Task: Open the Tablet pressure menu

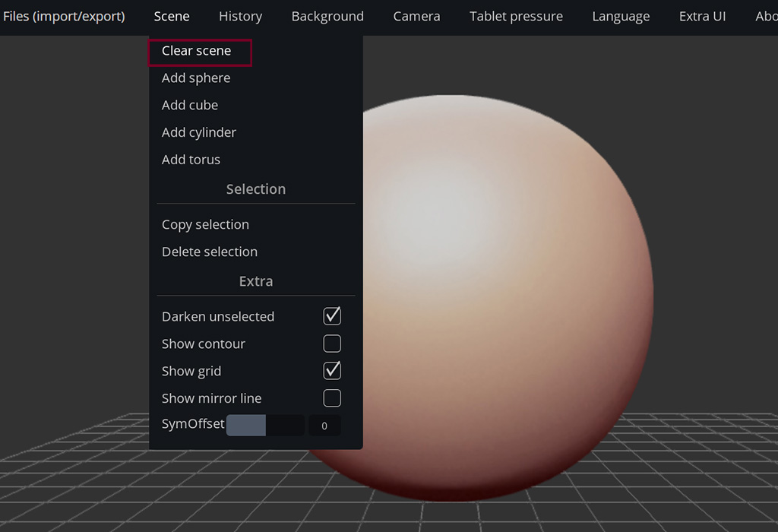Action: (516, 16)
